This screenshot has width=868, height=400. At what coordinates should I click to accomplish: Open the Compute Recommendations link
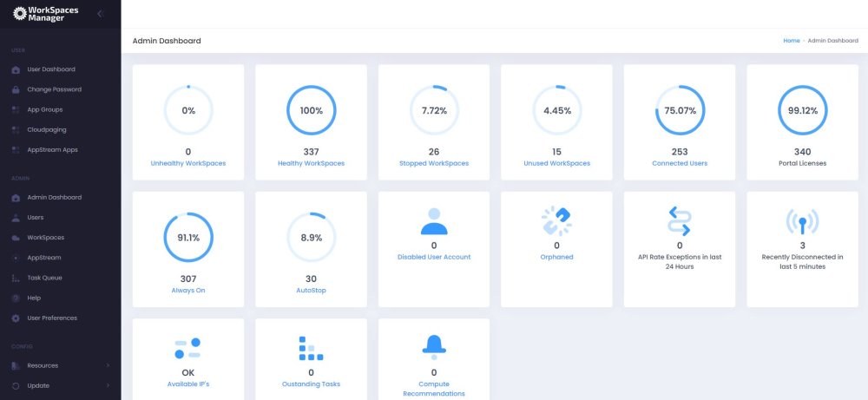[x=434, y=389]
